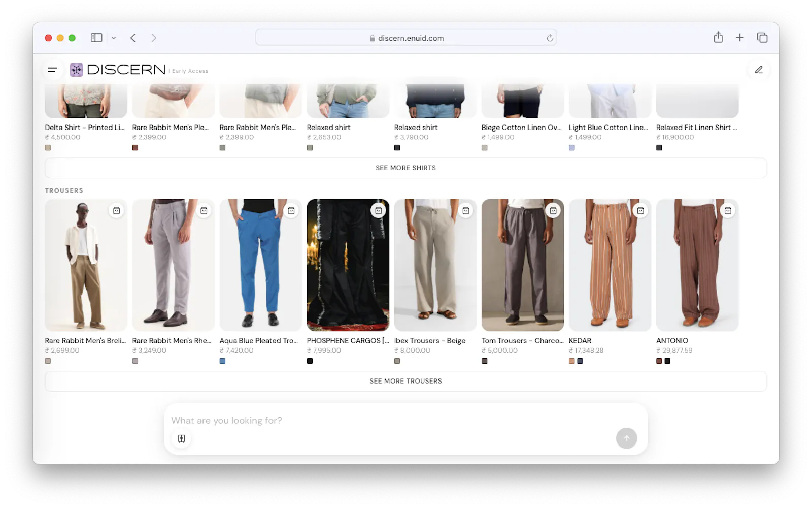The image size is (812, 508).
Task: Select the beige swatch under Delta Shirt
Action: coord(48,148)
